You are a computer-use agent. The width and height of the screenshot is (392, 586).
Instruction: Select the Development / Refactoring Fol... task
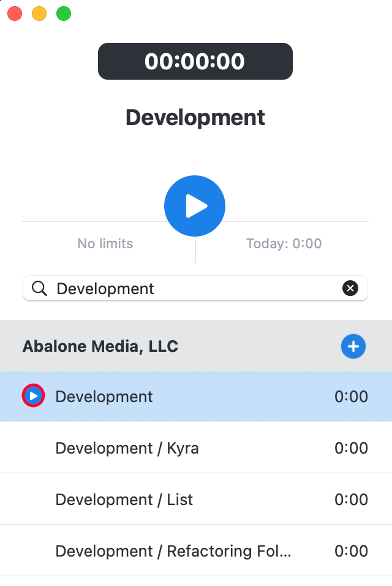pos(196,551)
